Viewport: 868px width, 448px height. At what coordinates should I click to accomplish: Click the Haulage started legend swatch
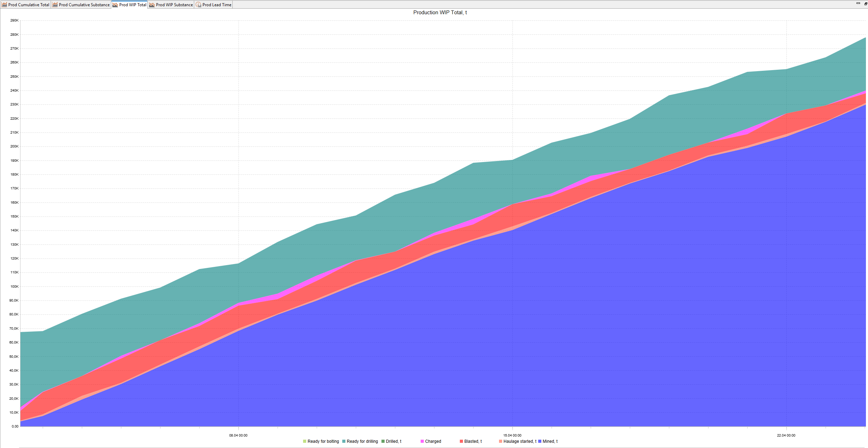(500, 441)
